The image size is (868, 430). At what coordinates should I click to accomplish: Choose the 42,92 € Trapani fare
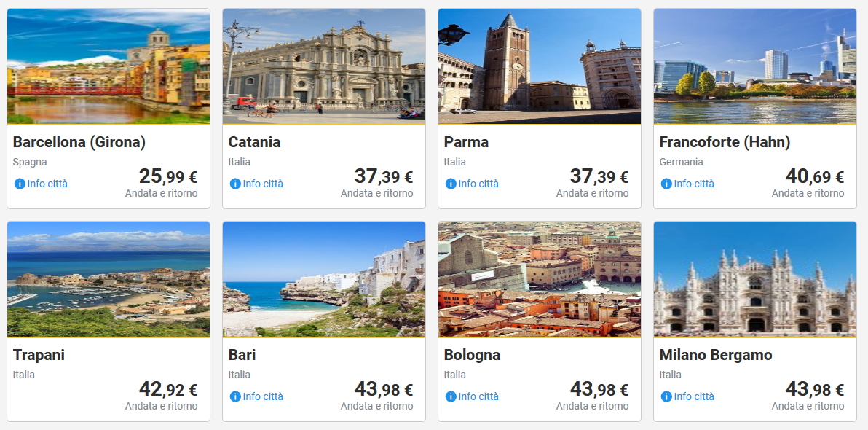point(167,390)
